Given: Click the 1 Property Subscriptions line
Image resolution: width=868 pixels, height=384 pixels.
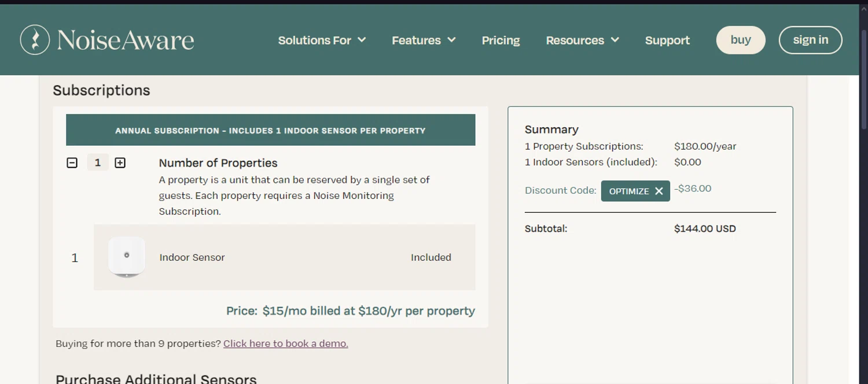Looking at the screenshot, I should click(584, 146).
